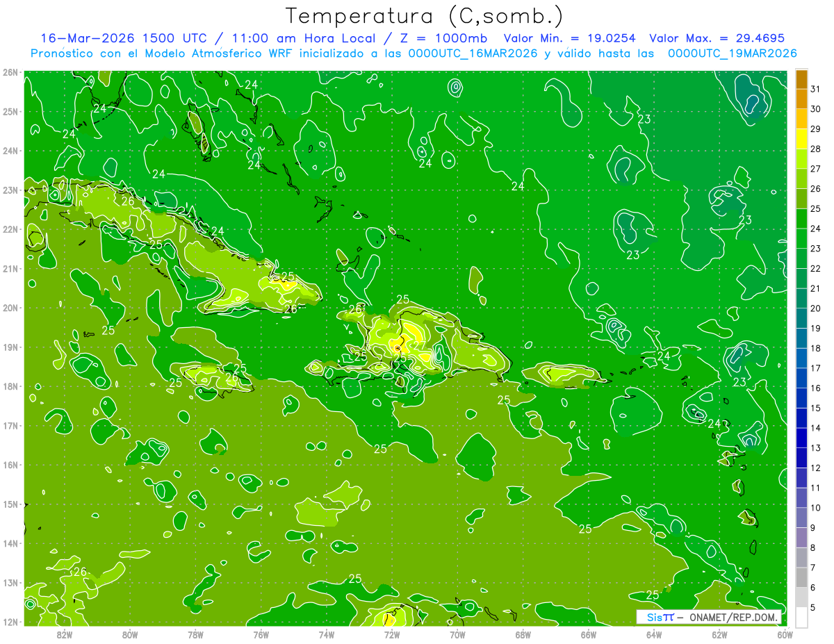This screenshot has width=834, height=644.
Task: Click the latitude label "24N"
Action: 10,151
